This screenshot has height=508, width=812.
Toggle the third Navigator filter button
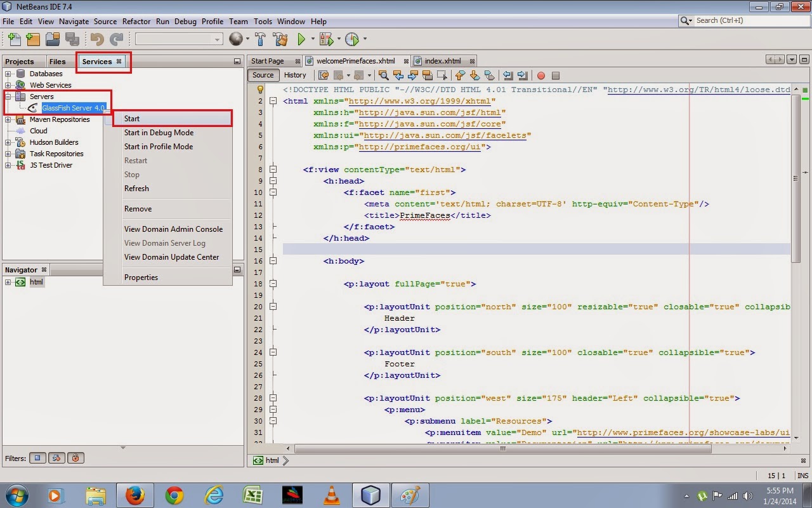75,458
